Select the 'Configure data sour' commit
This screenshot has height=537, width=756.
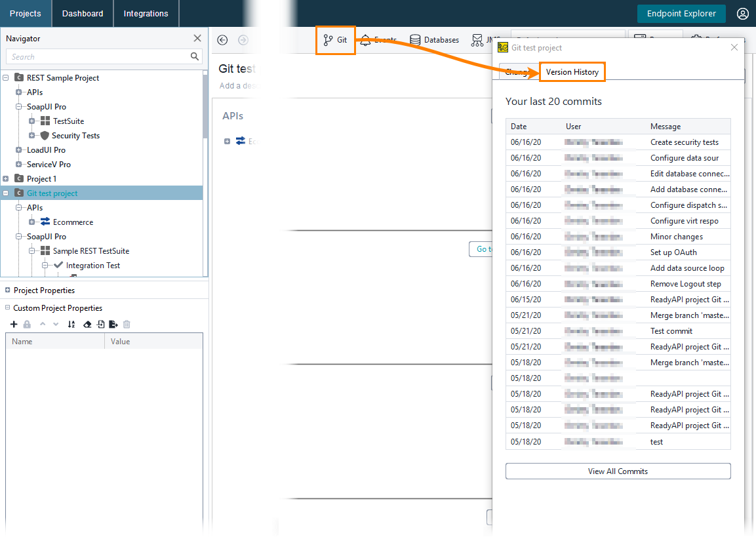[x=618, y=158]
